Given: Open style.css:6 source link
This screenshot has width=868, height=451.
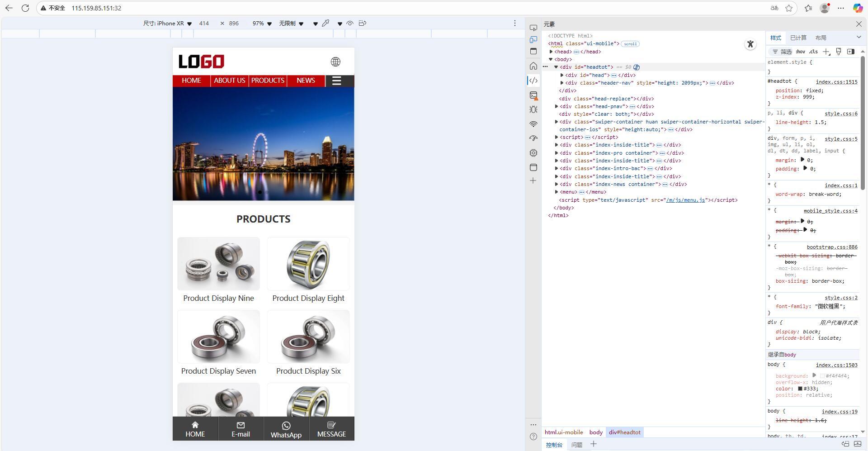Looking at the screenshot, I should [x=841, y=114].
